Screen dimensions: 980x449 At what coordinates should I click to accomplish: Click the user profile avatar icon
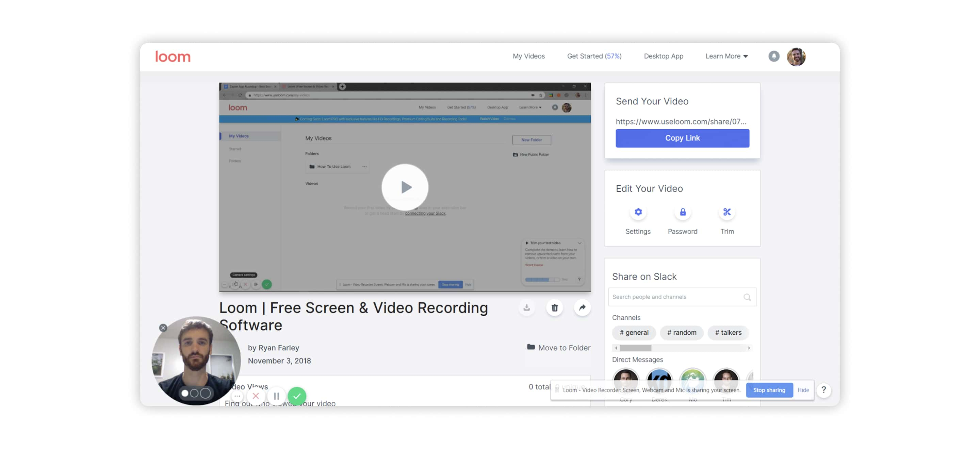(x=796, y=56)
